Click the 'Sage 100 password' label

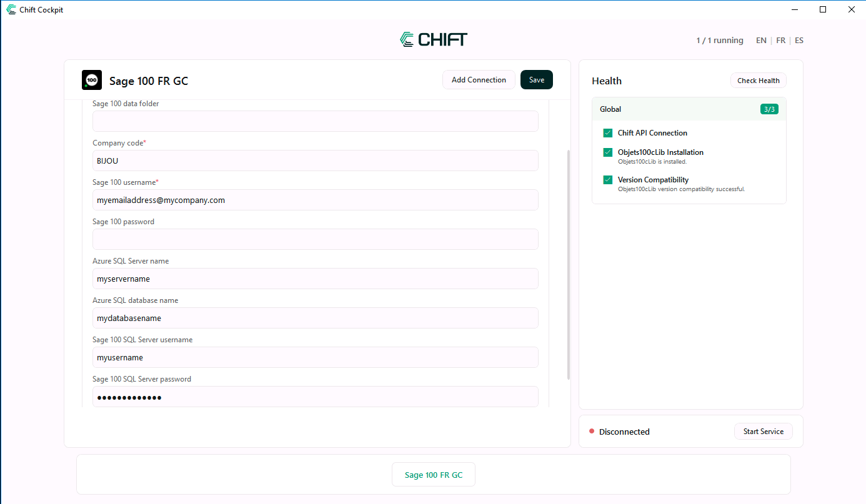[x=123, y=222]
